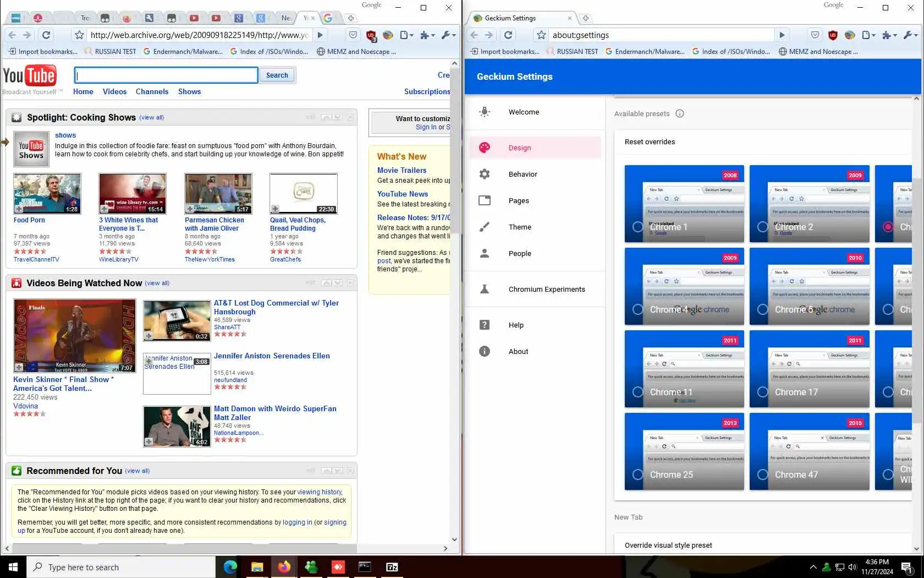Go to YouTube Home
Viewport: 924px width, 578px height.
coord(83,91)
